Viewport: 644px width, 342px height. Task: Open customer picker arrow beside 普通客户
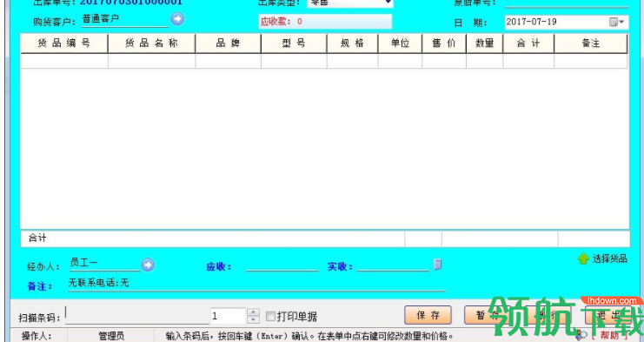point(177,19)
